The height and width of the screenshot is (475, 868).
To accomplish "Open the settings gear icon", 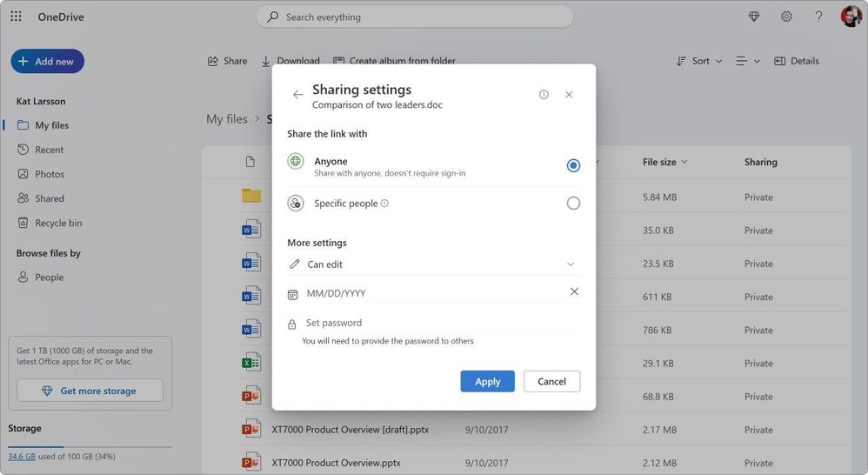I will (786, 17).
